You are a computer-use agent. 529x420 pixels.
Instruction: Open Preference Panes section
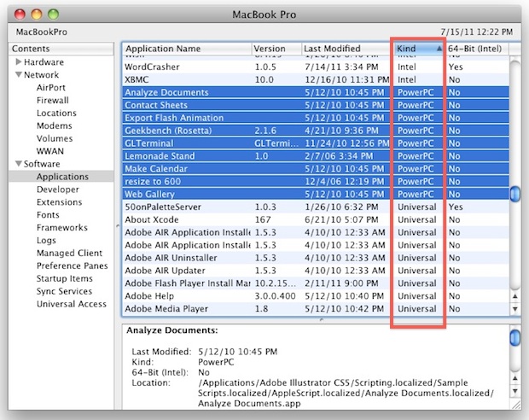[x=73, y=265]
